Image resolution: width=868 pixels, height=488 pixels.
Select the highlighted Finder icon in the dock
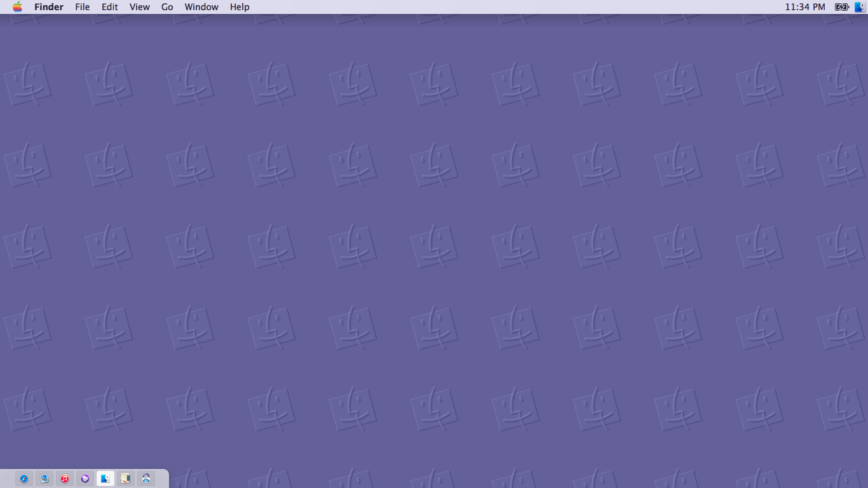pyautogui.click(x=105, y=478)
